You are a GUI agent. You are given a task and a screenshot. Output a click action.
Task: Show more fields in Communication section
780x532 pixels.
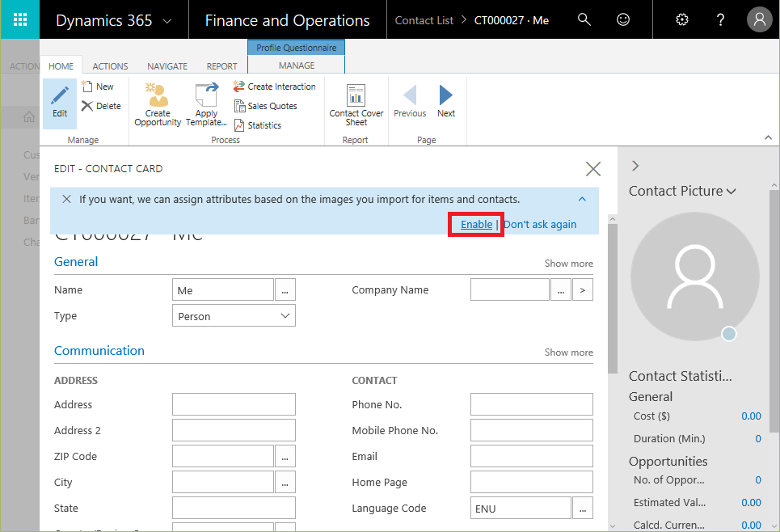(x=568, y=353)
